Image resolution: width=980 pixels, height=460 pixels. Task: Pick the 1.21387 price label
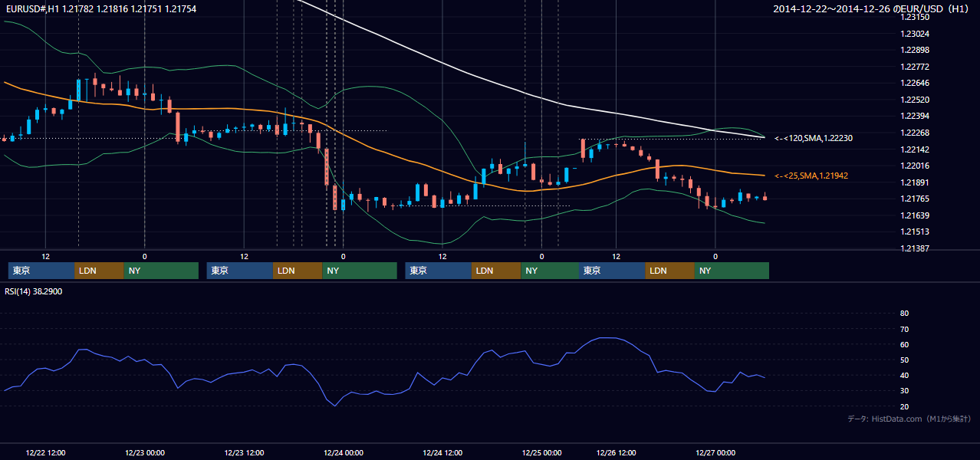click(914, 248)
